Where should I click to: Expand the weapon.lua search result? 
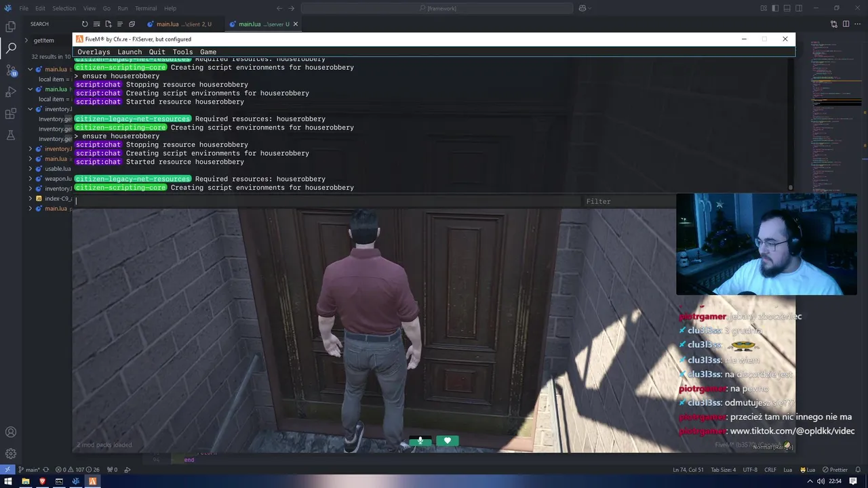click(30, 178)
